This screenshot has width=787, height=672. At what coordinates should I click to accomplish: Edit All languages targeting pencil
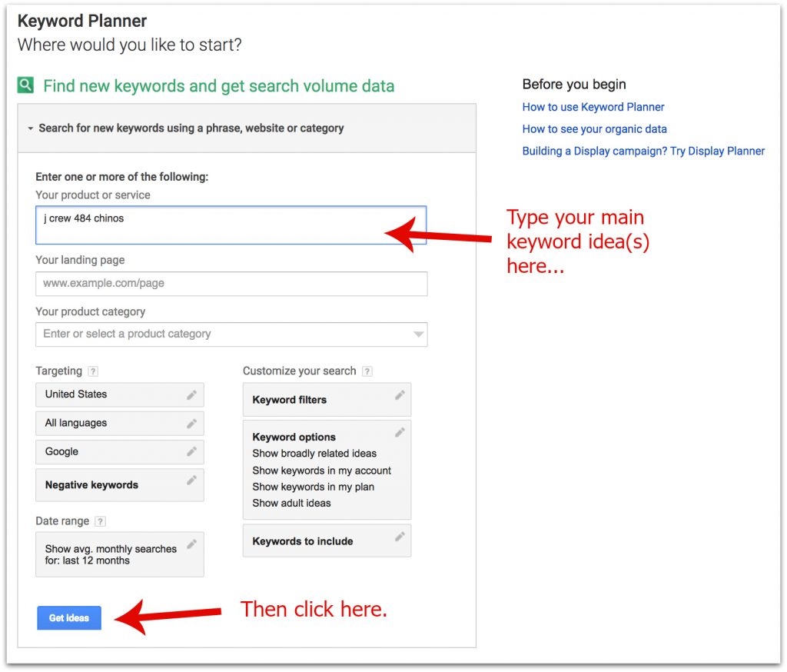point(191,424)
